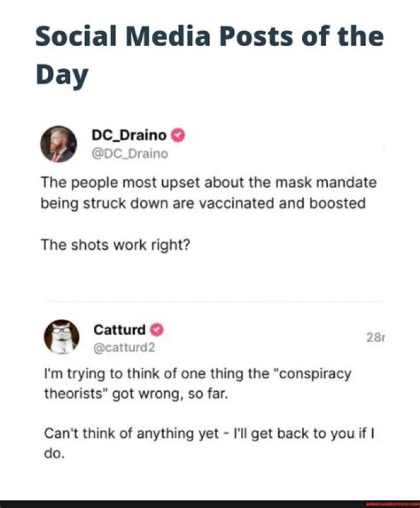Click the 28r timestamp on Catturd's post
The image size is (420, 508).
click(x=376, y=337)
